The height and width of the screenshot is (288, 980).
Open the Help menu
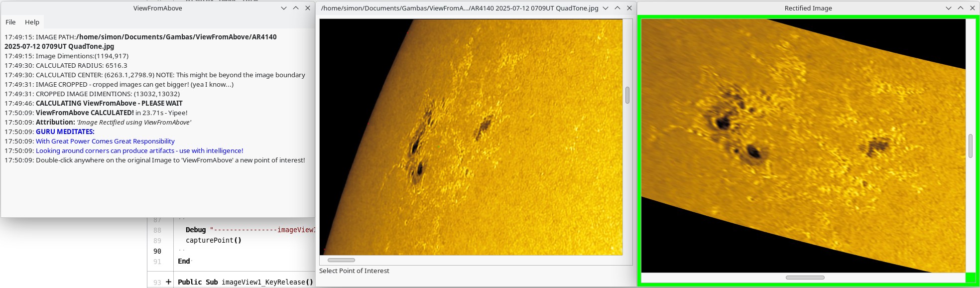(32, 22)
